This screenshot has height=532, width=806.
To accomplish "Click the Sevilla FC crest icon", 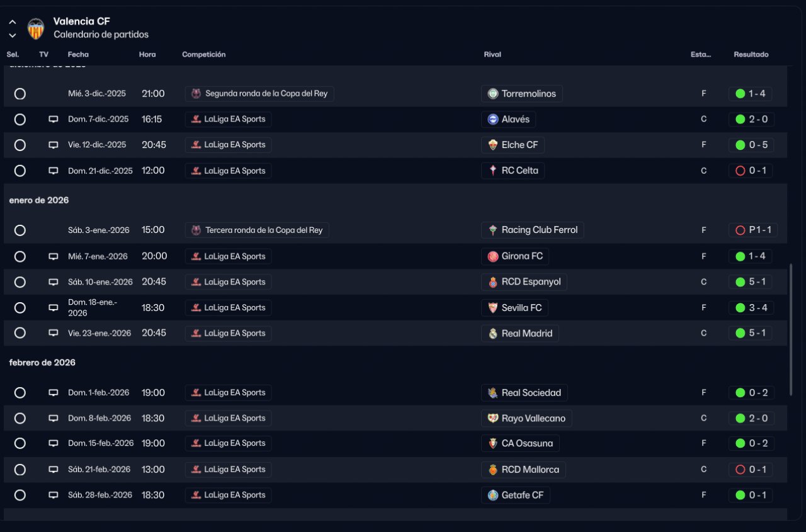I will 493,308.
